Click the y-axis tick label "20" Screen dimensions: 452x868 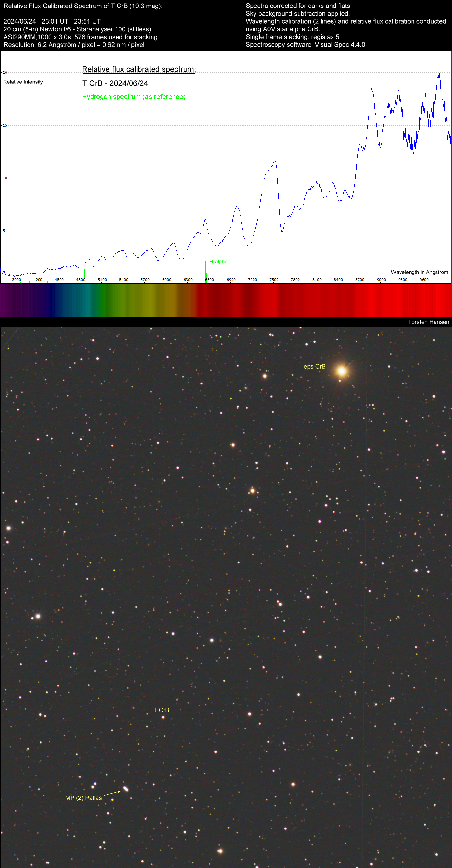[5, 73]
